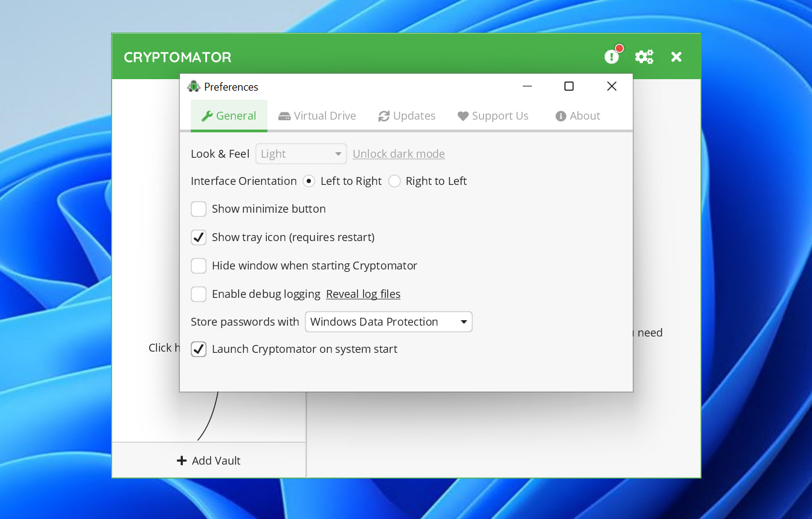Click the update notification exclamation icon
812x519 pixels.
click(612, 56)
